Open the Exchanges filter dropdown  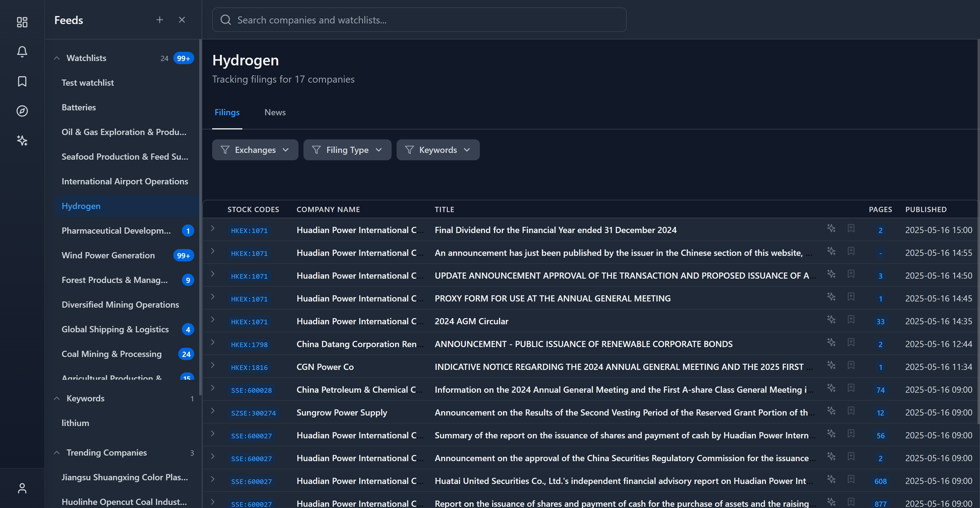(255, 150)
